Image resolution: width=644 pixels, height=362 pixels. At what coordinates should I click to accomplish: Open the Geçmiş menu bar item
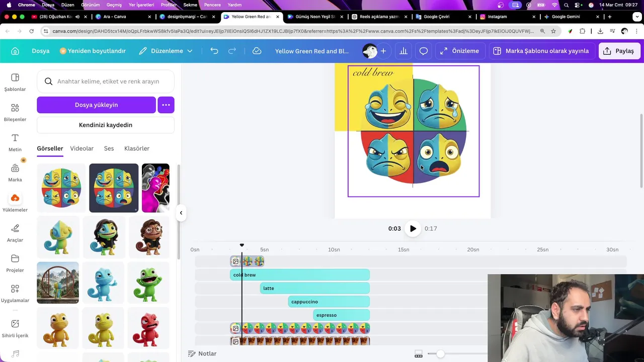114,5
